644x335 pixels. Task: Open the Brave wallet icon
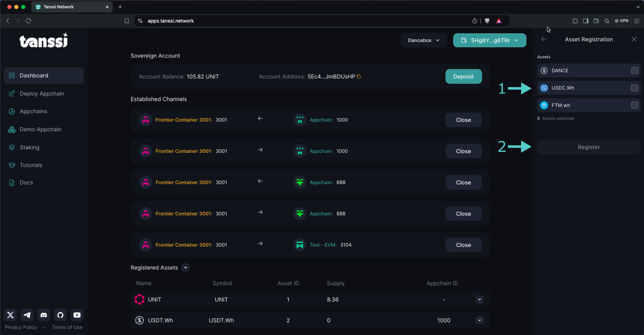596,21
